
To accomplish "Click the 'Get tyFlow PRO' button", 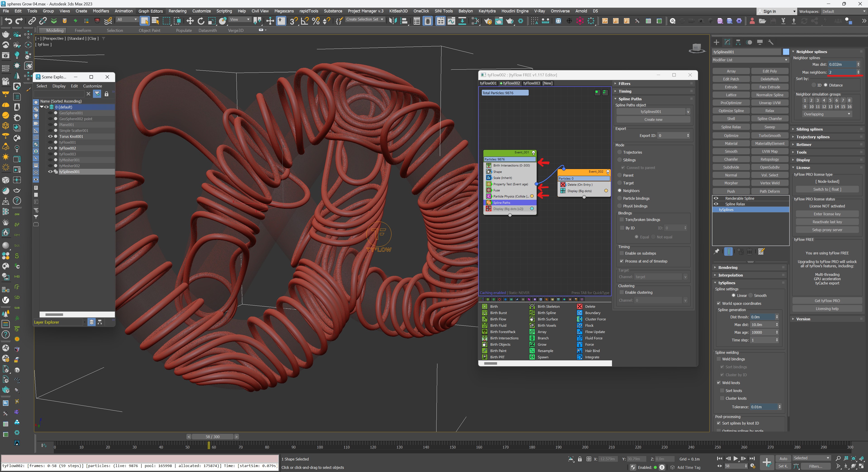I will pyautogui.click(x=827, y=301).
